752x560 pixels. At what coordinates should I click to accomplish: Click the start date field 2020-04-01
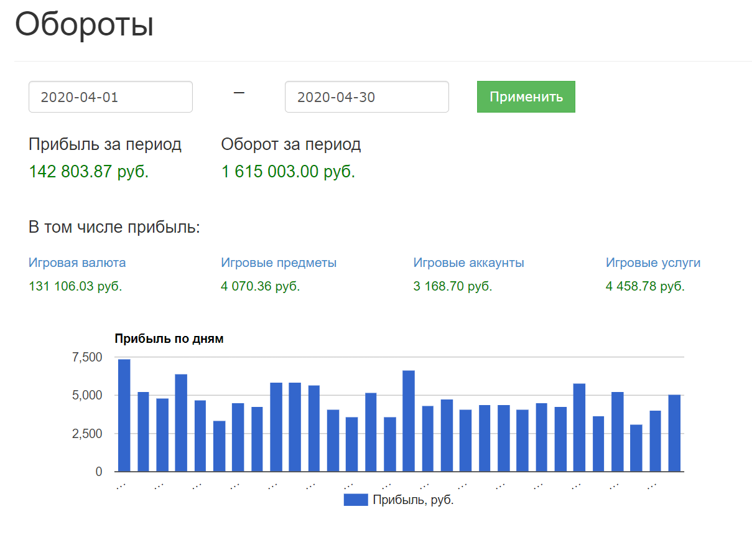pos(110,97)
